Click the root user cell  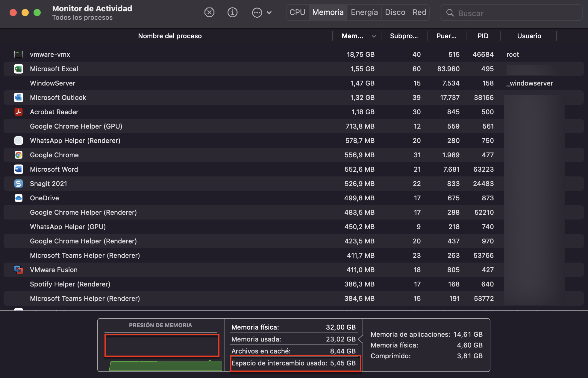[513, 54]
